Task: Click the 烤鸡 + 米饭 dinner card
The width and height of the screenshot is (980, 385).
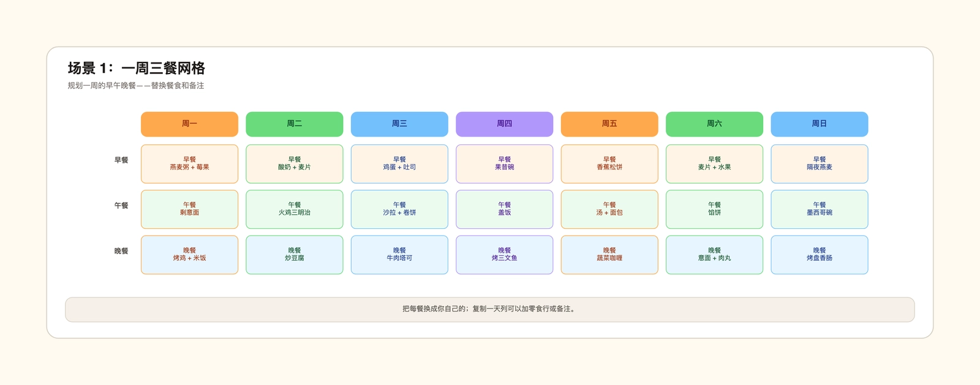Action: 189,255
